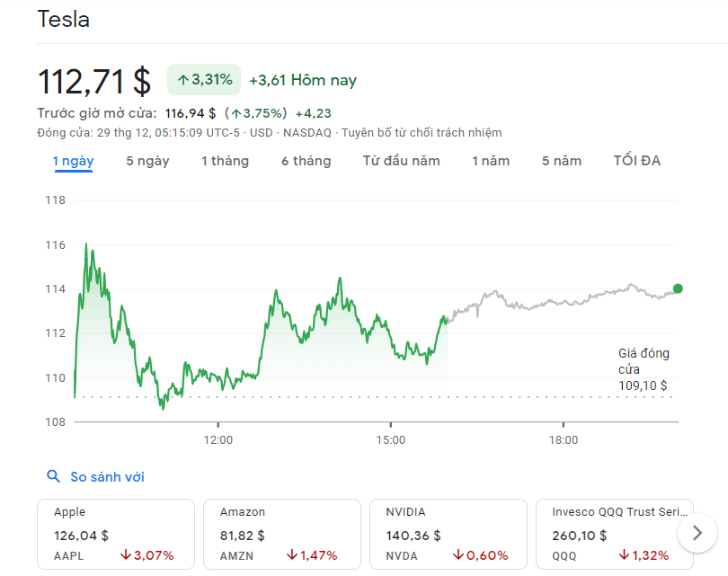Screen dimensions: 728x576
Task: Select the 1 ngày tab
Action: pyautogui.click(x=74, y=161)
